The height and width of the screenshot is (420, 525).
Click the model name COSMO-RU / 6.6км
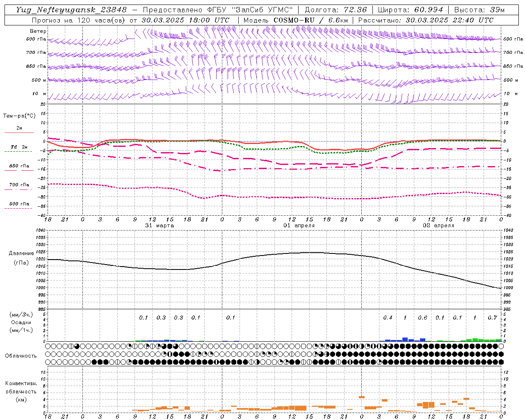click(x=311, y=20)
